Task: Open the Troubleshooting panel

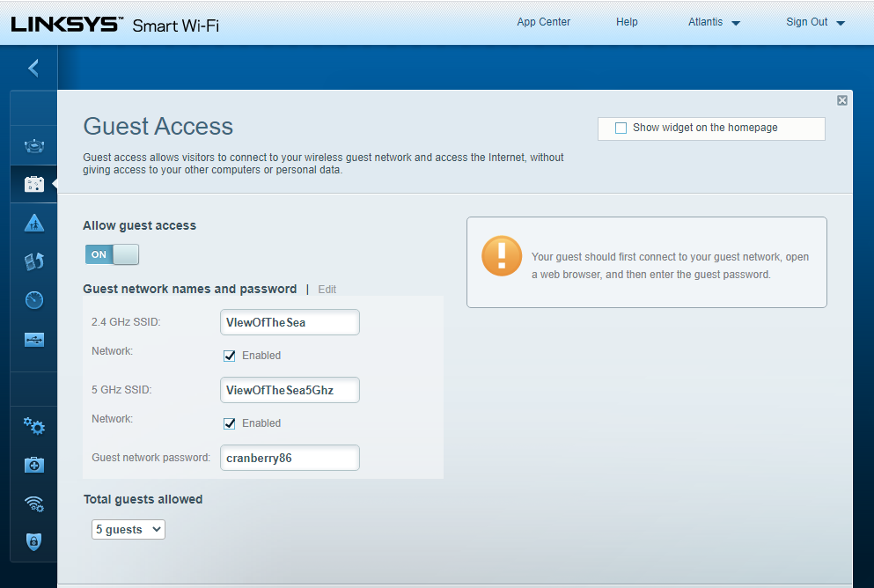Action: [x=33, y=464]
